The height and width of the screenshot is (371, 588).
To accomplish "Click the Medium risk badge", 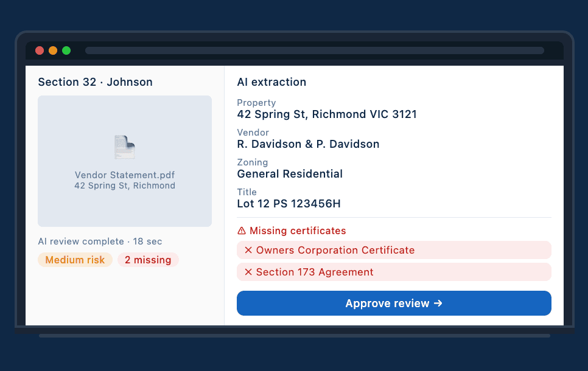I will click(x=75, y=260).
